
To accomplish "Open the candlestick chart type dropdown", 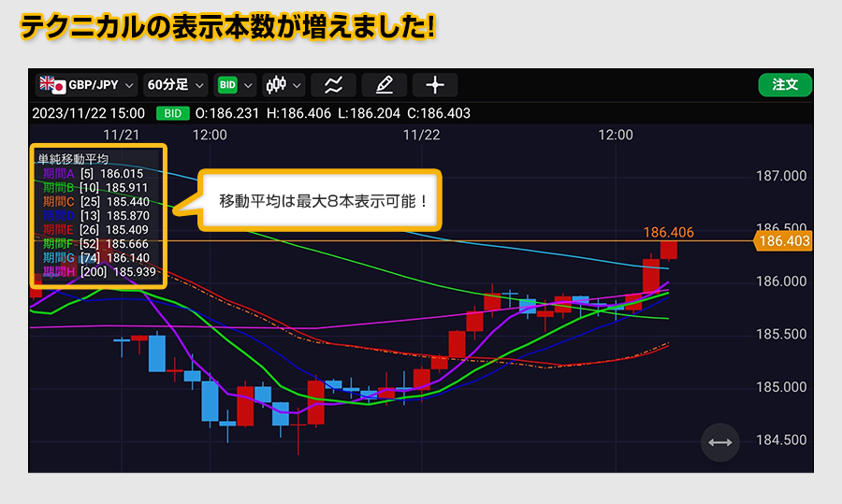I will pyautogui.click(x=283, y=85).
